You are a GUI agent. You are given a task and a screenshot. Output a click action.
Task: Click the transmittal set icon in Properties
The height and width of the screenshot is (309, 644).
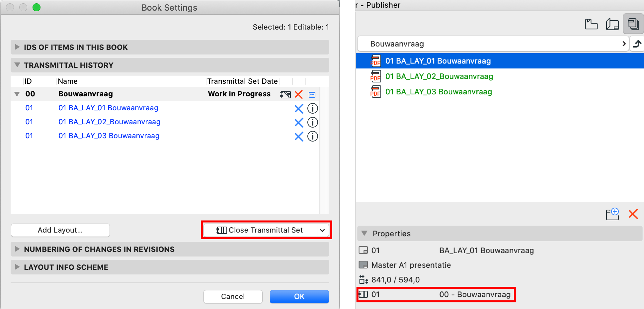pyautogui.click(x=363, y=294)
